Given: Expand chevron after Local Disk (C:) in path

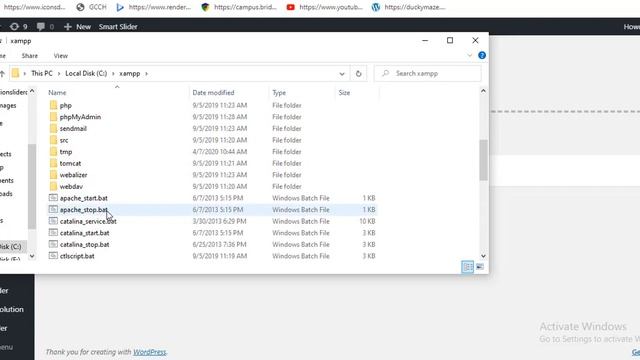Looking at the screenshot, I should point(113,74).
